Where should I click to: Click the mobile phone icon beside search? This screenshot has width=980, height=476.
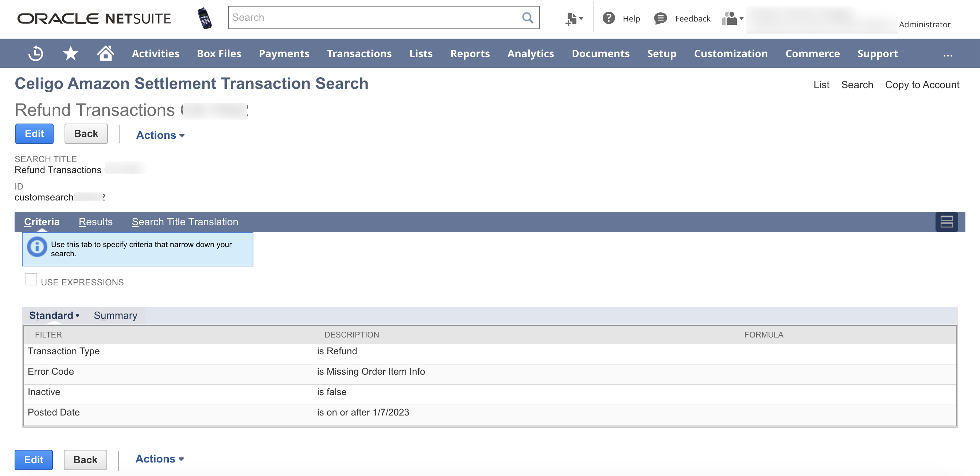tap(205, 18)
